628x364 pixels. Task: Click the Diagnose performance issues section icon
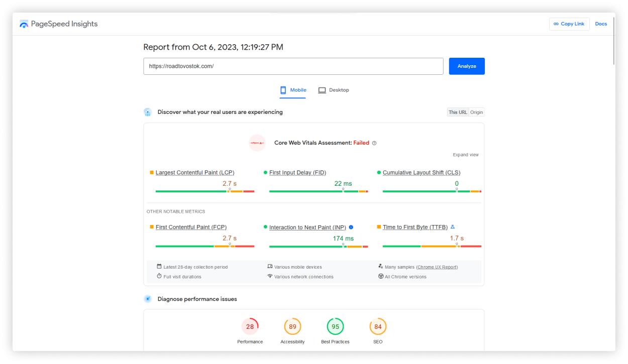pyautogui.click(x=148, y=299)
